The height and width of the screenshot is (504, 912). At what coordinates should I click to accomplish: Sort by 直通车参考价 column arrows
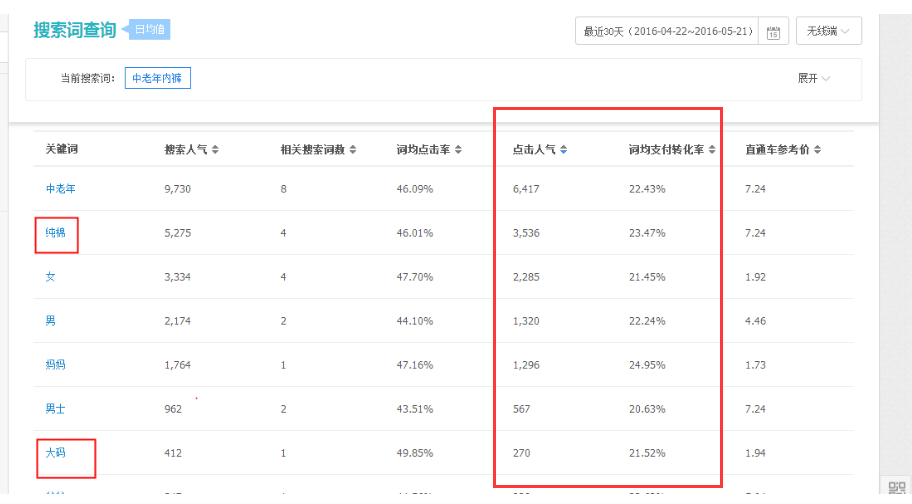tap(818, 149)
